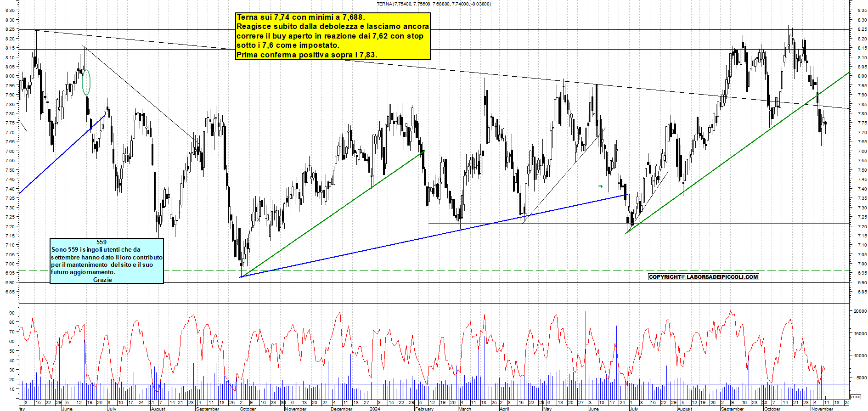Click the small green arrow marker near June 2024

click(600, 186)
